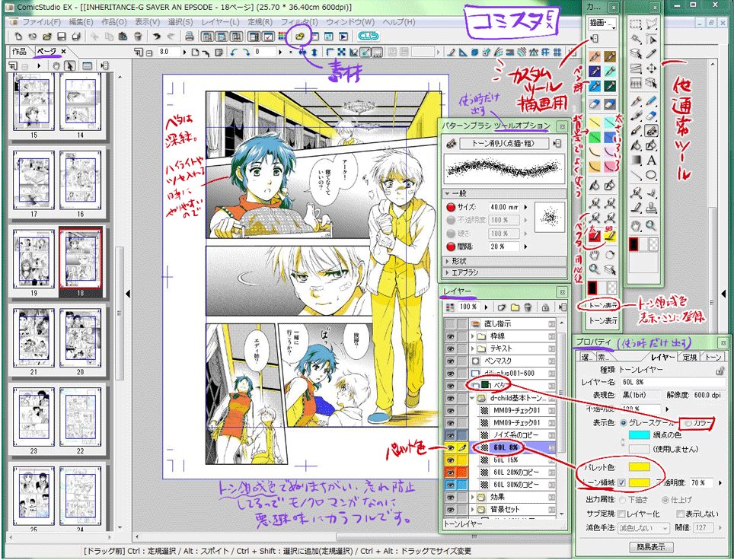Open the materials folder icon in toolbar
The image size is (734, 560).
(300, 36)
